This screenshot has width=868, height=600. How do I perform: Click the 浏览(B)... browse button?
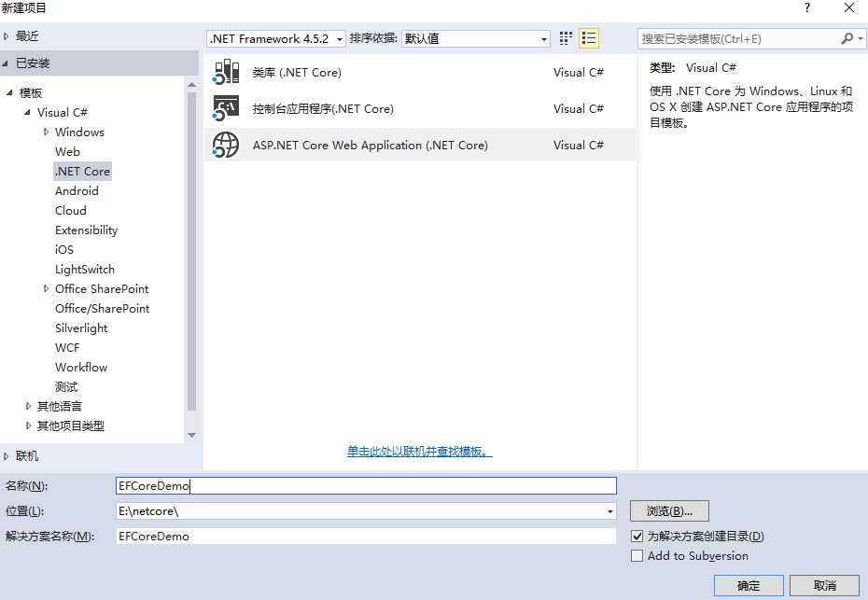(669, 510)
